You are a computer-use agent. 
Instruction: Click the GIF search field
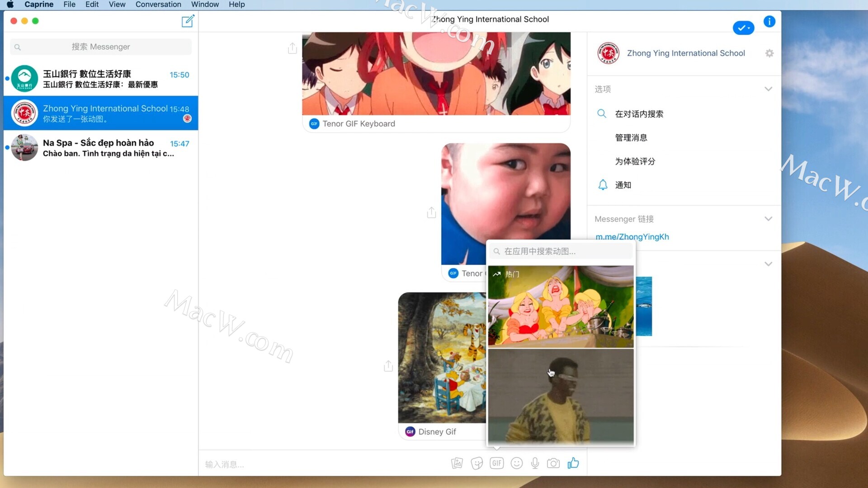pyautogui.click(x=561, y=251)
